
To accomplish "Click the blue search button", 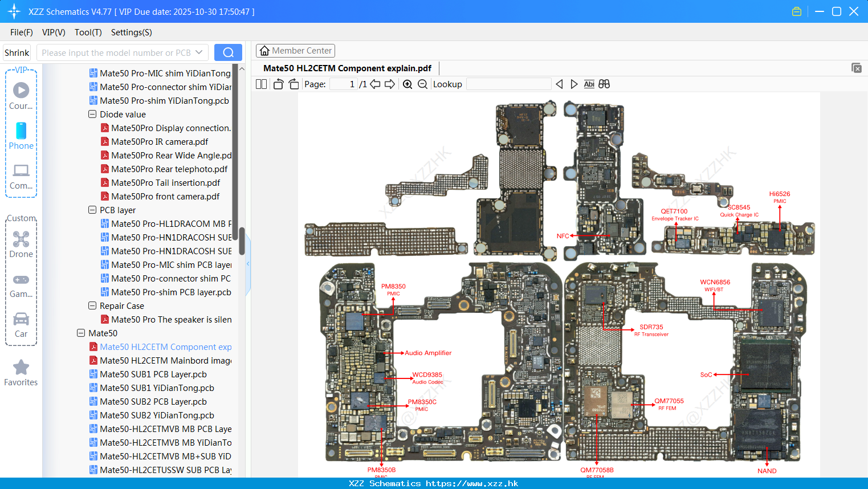I will point(228,52).
